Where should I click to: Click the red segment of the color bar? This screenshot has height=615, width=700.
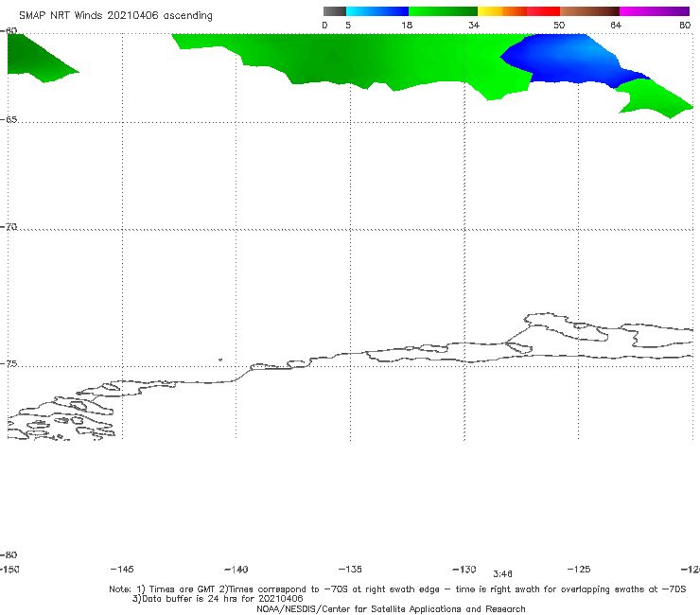pos(543,11)
